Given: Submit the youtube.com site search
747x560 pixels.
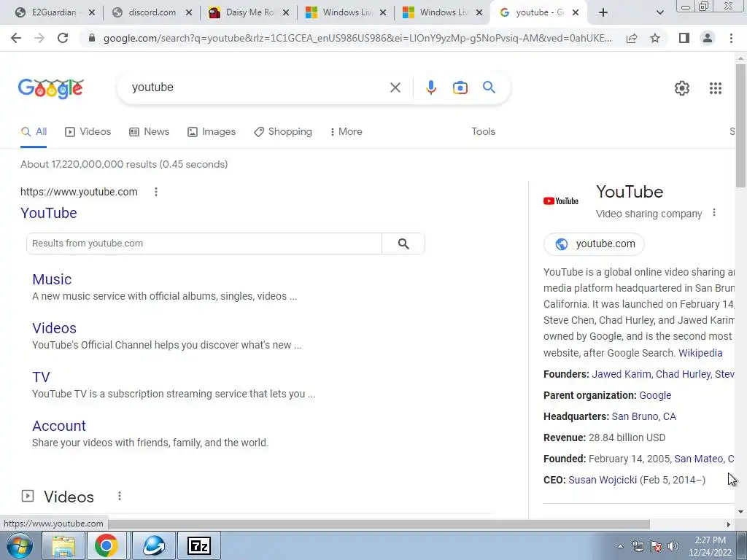Looking at the screenshot, I should pyautogui.click(x=403, y=244).
